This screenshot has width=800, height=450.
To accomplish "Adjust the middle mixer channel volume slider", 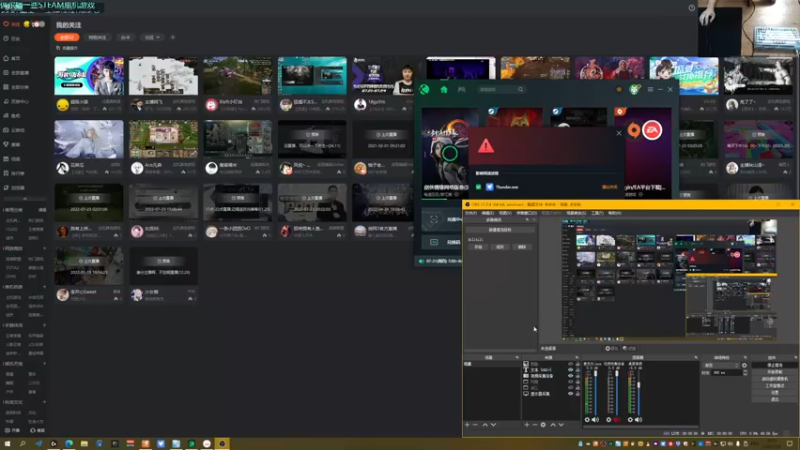I will click(x=617, y=393).
